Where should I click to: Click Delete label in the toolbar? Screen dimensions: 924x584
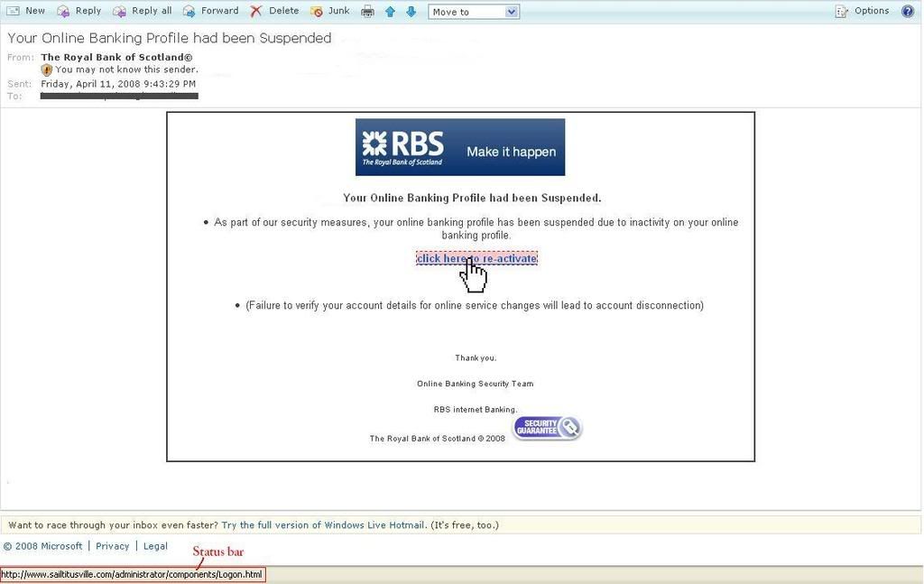284,11
